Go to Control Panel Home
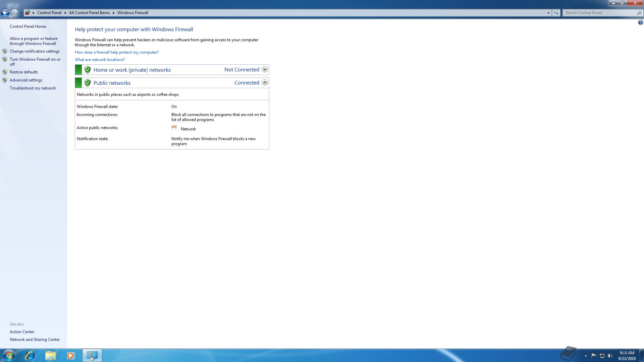 (x=28, y=26)
